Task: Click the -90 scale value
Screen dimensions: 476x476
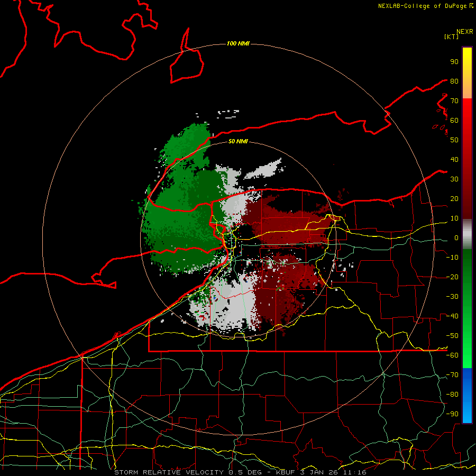Action: click(452, 414)
